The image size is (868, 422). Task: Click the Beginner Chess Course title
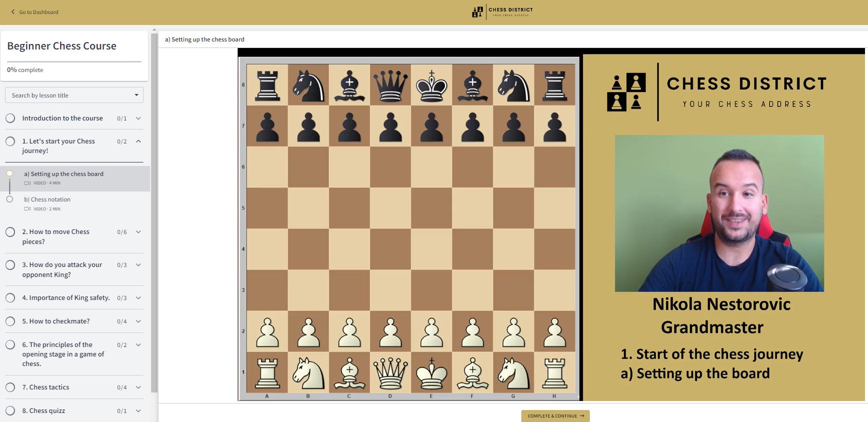[x=62, y=46]
